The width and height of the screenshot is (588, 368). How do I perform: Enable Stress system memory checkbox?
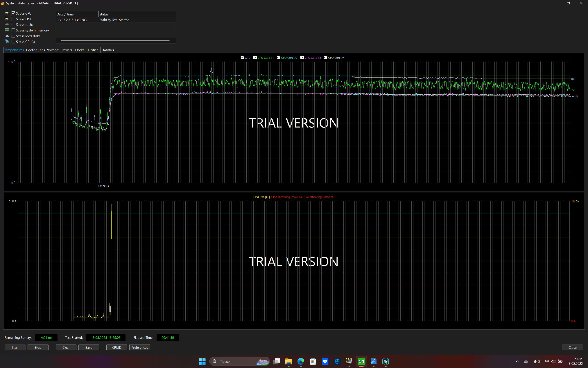click(13, 30)
